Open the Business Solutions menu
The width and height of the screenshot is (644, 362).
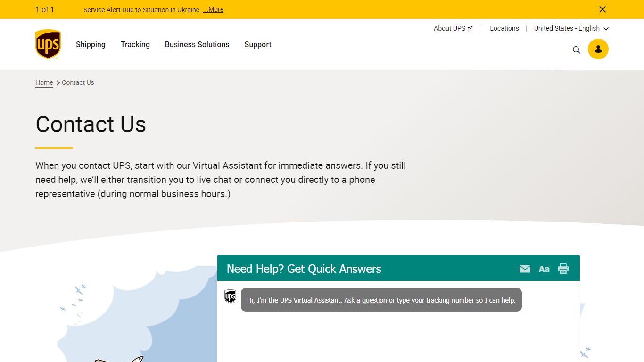[197, 44]
